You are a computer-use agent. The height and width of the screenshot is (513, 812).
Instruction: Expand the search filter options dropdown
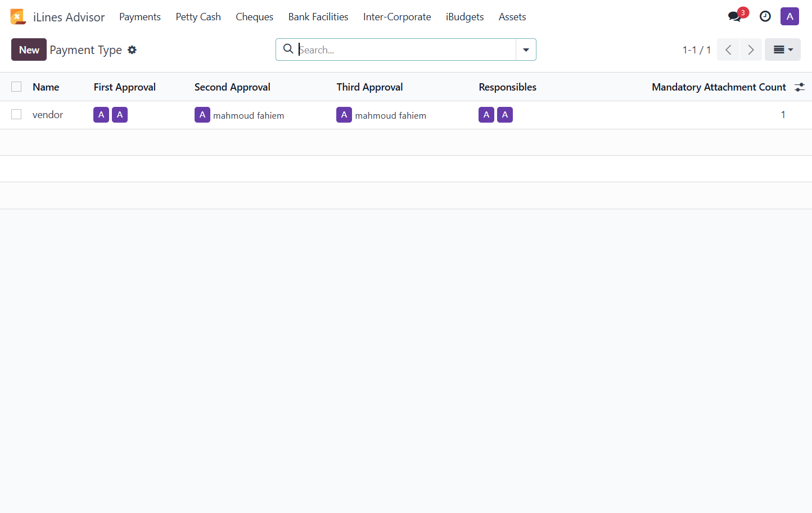coord(526,49)
